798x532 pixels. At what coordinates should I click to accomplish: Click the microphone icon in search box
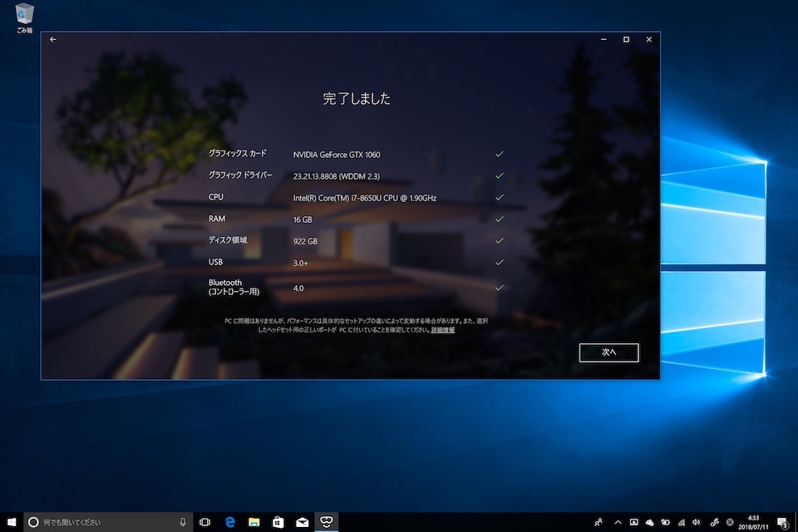tap(183, 522)
